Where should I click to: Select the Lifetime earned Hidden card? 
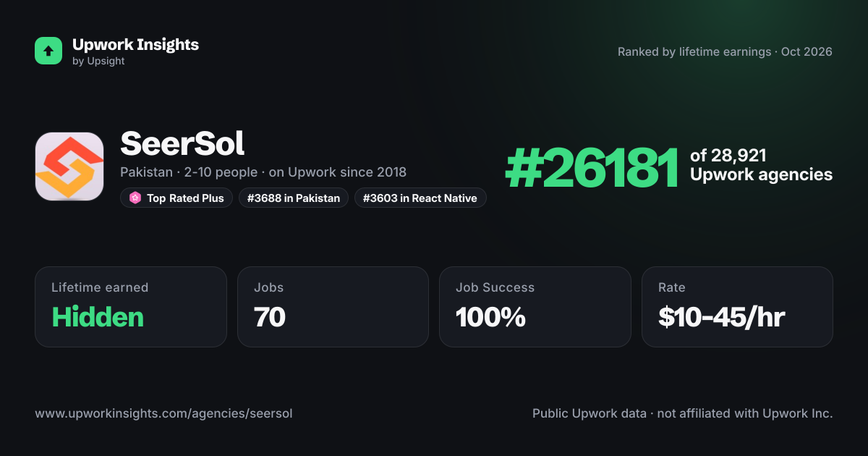[131, 307]
